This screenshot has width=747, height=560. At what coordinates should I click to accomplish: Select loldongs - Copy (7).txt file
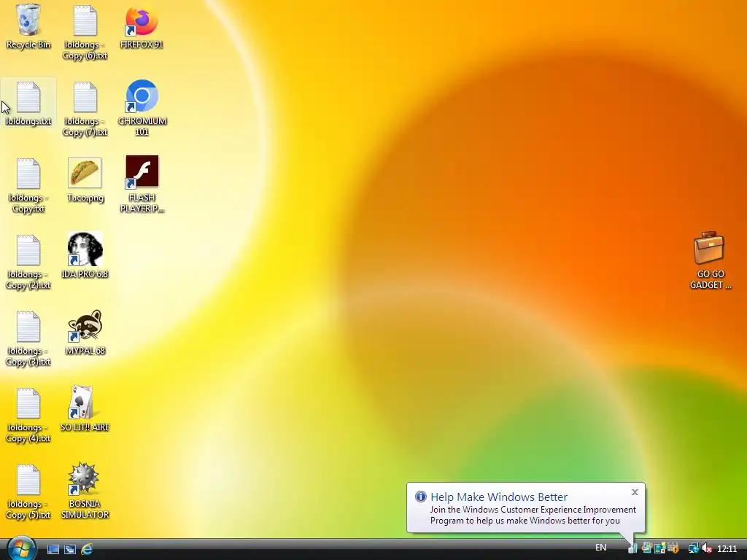coord(85,109)
